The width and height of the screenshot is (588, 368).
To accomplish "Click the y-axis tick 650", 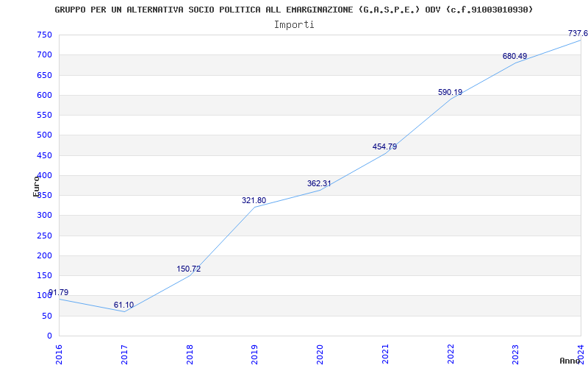I will 44,75.
